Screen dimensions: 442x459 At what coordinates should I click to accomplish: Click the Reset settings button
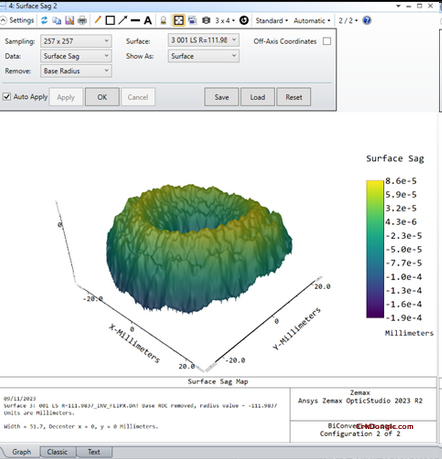pyautogui.click(x=294, y=97)
